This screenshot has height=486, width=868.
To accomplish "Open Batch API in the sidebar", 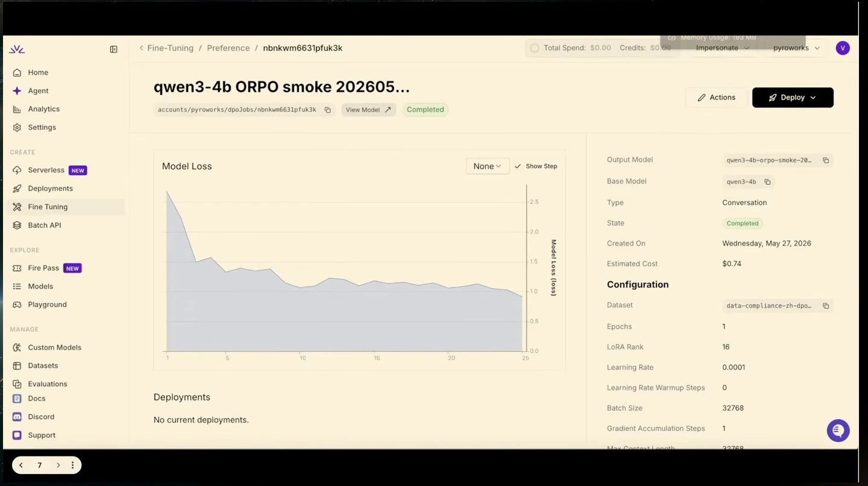I will tap(44, 225).
